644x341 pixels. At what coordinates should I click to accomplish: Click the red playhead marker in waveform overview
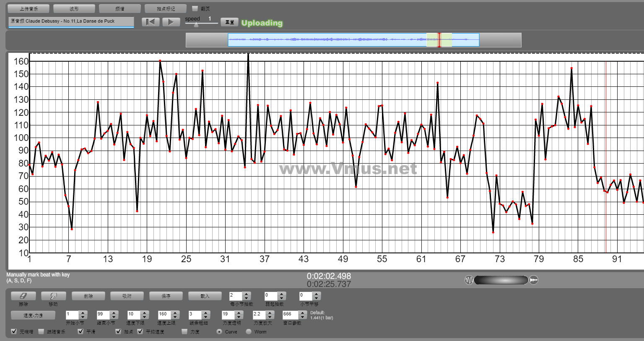pyautogui.click(x=439, y=40)
